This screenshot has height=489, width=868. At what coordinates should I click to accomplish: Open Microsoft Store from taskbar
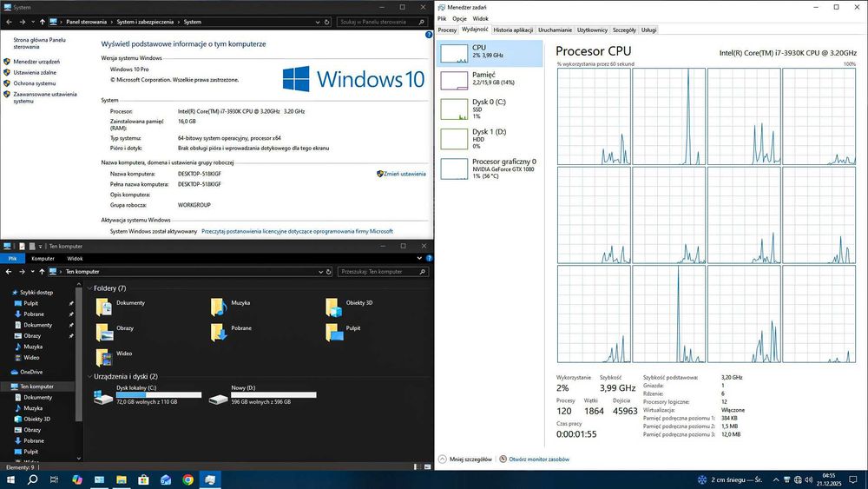pyautogui.click(x=143, y=479)
